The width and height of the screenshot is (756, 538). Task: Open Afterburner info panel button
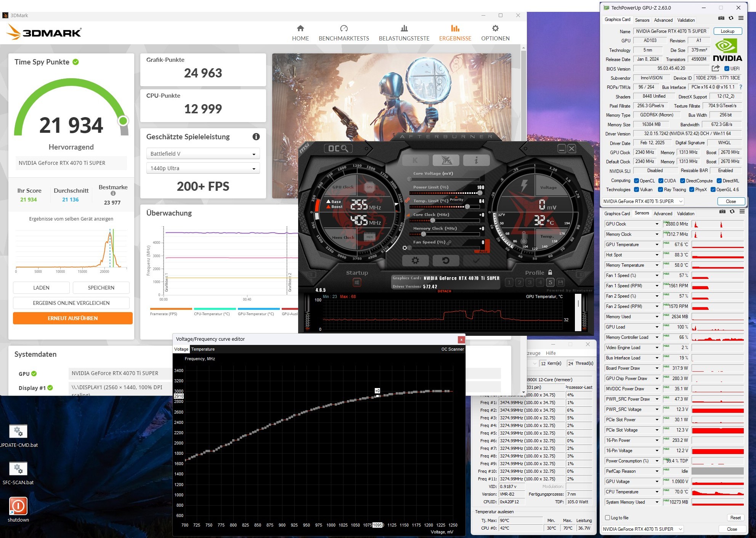pyautogui.click(x=476, y=160)
